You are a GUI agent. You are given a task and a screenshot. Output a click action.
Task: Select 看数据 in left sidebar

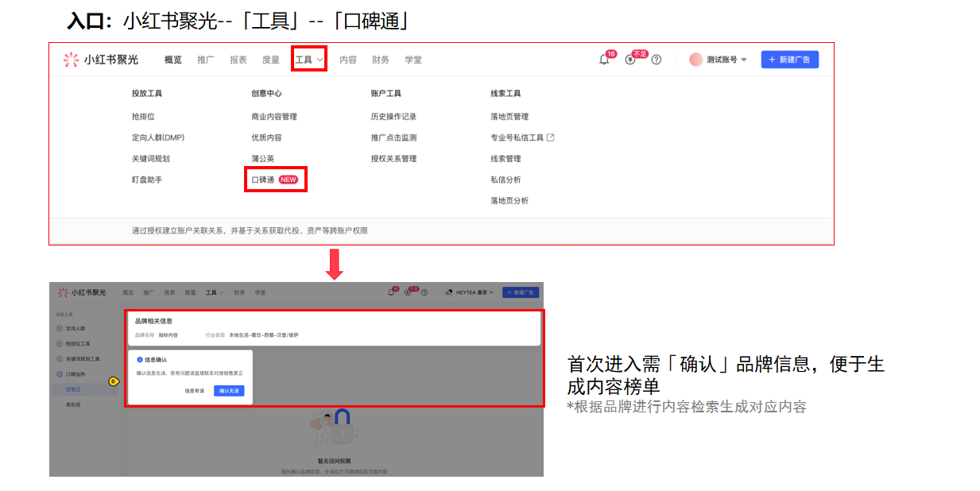click(73, 404)
